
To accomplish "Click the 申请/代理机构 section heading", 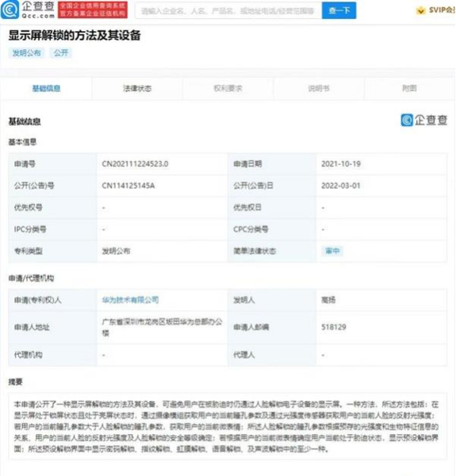I will click(x=31, y=278).
